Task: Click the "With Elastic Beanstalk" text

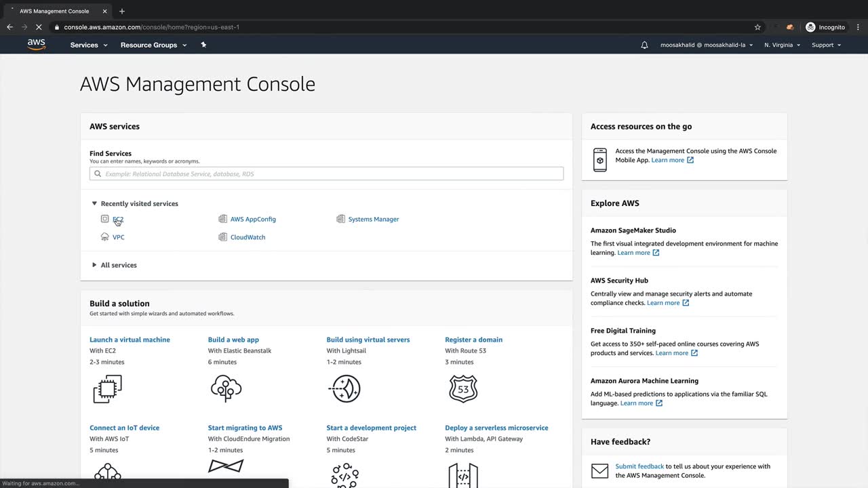Action: (239, 350)
